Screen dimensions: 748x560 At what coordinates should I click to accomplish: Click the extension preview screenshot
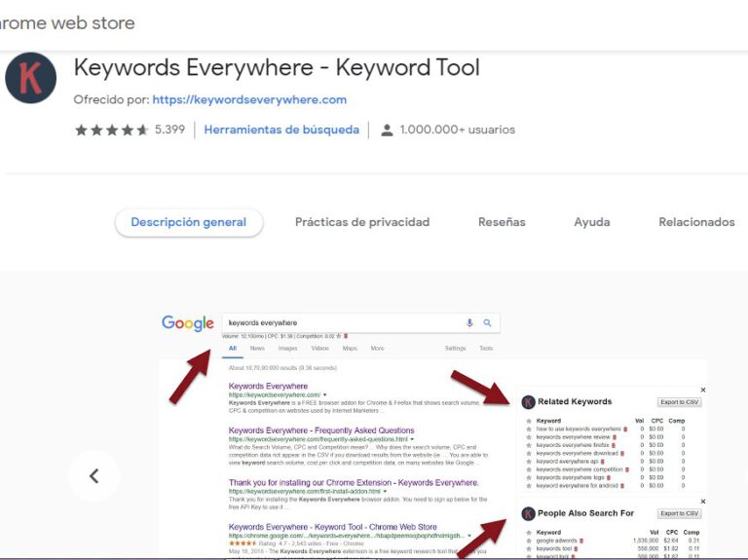tap(433, 434)
